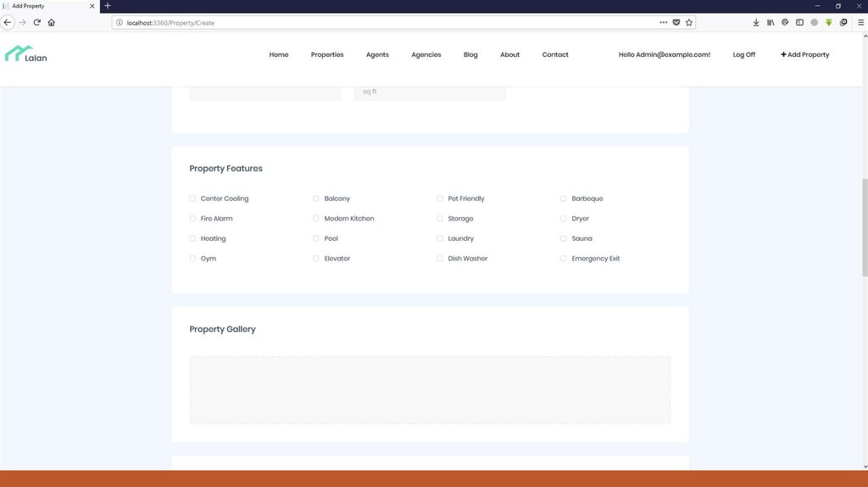Save page to Pocket icon
868x487 pixels.
coord(676,22)
